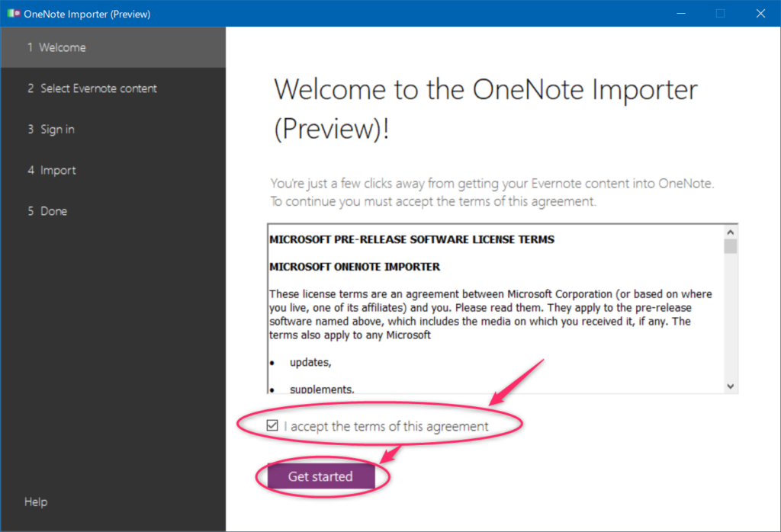Go to Select Evernote content step

[x=113, y=88]
